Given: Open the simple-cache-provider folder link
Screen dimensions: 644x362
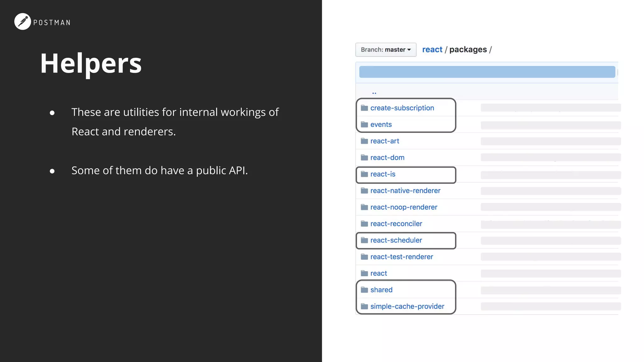Looking at the screenshot, I should coord(407,306).
